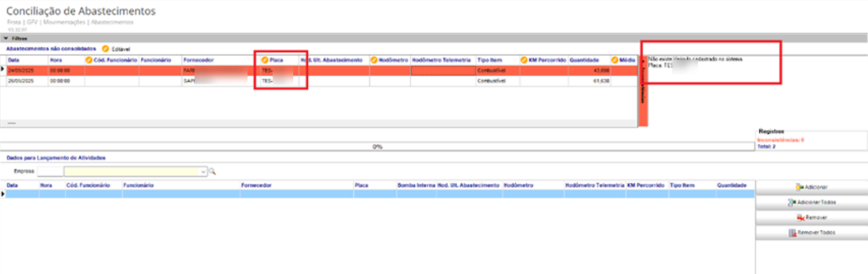Click Inconsistências: 0 in Registros
This screenshot has width=868, height=274.
pos(780,140)
